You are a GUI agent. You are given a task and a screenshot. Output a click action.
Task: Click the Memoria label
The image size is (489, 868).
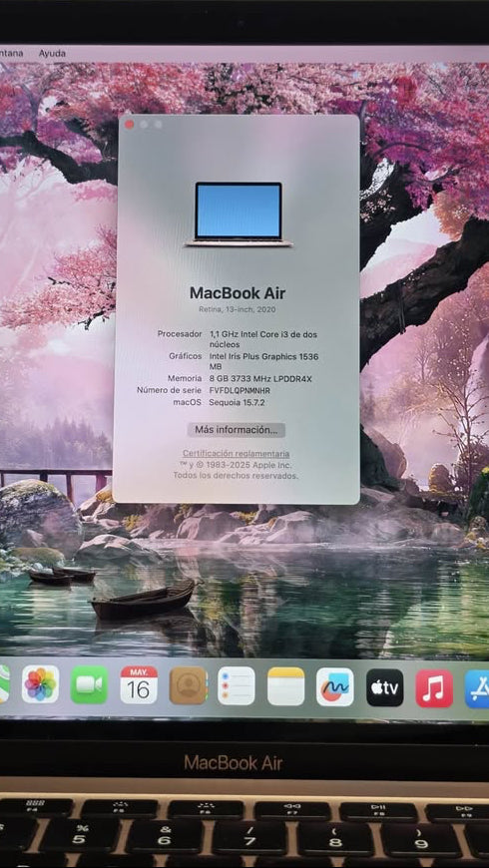click(185, 379)
